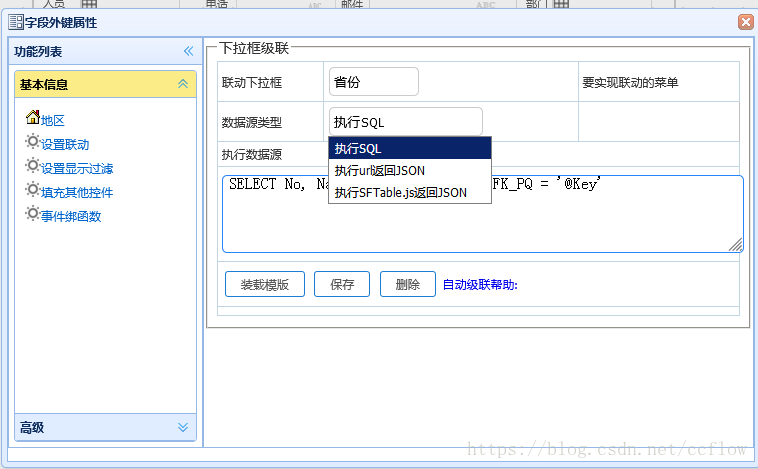
Task: Select 执行SQL option in dropdown list
Action: tap(410, 148)
